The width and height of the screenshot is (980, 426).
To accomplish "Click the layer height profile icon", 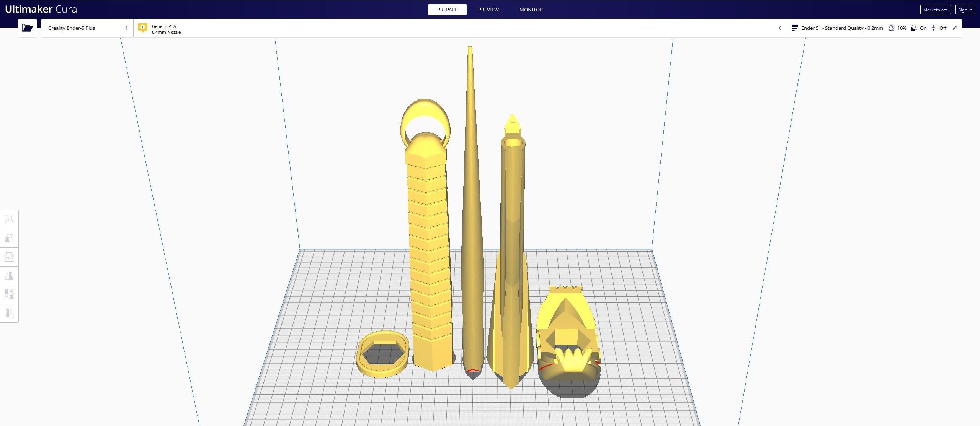I will coord(795,28).
